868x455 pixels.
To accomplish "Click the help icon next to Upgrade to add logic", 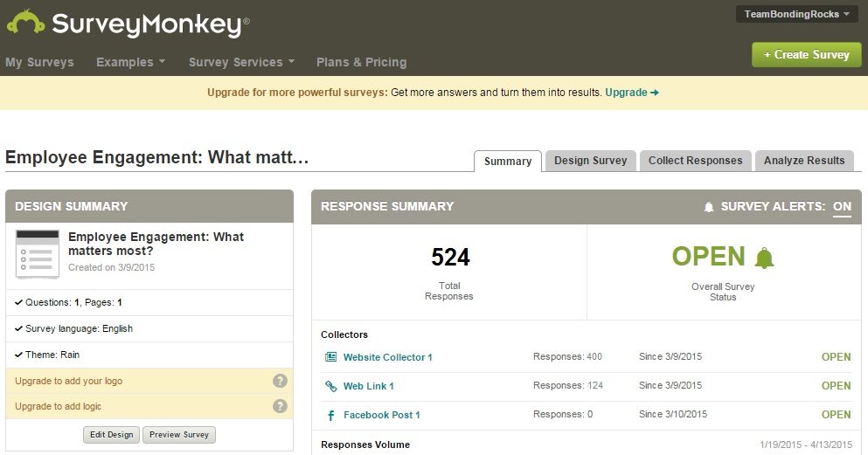I will [280, 406].
